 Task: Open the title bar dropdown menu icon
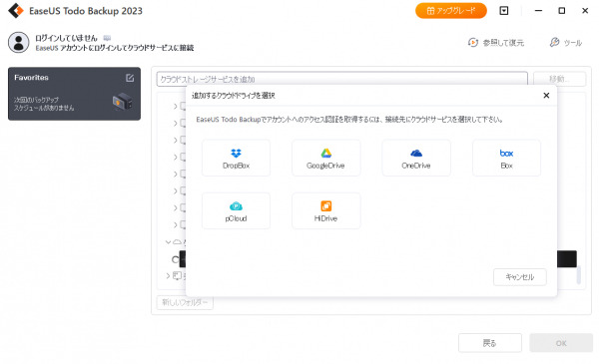[x=504, y=11]
